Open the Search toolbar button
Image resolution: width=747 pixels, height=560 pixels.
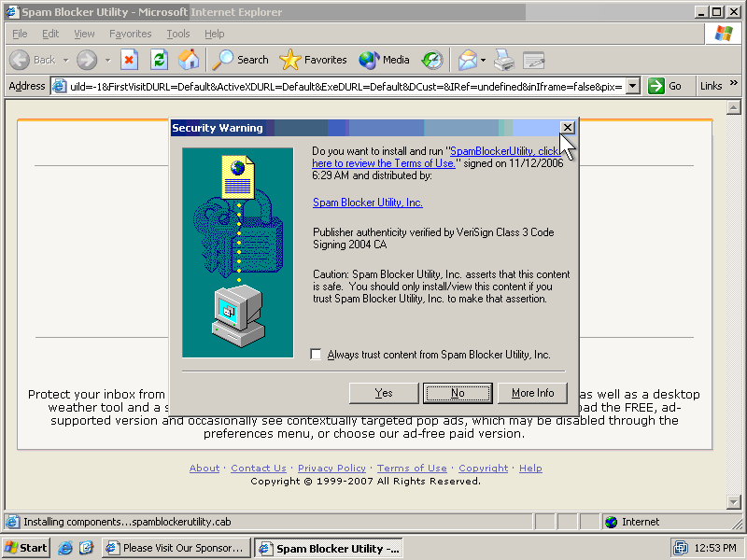click(x=241, y=60)
